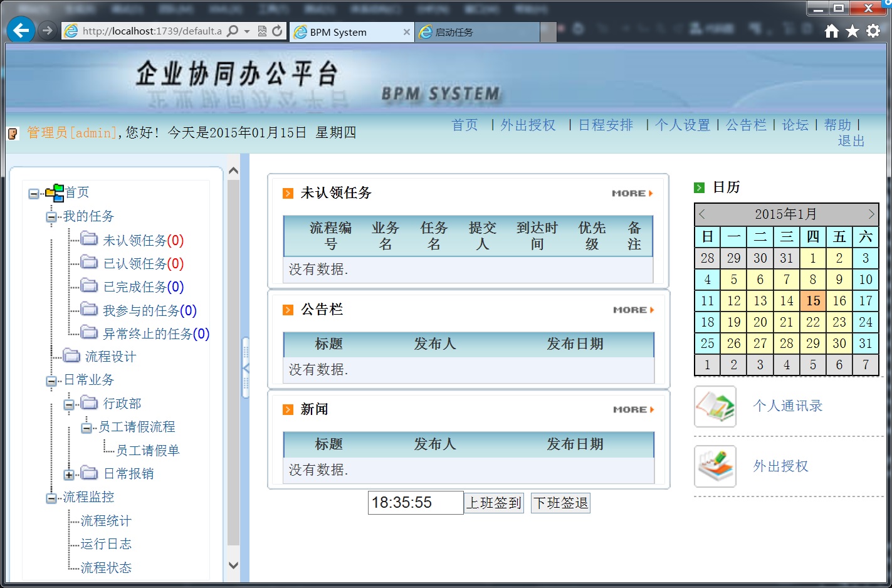Open MORE link for 公告栏

(633, 310)
